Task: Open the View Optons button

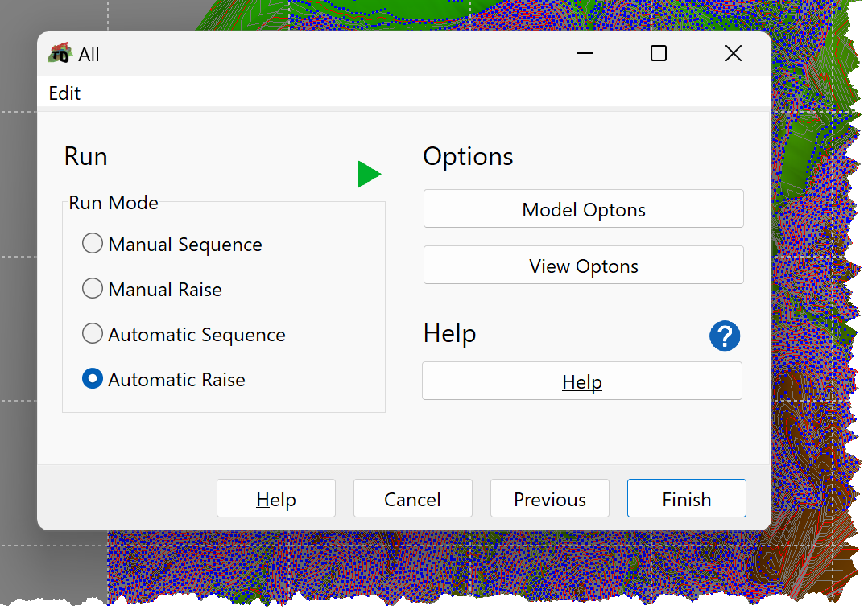Action: pos(584,266)
